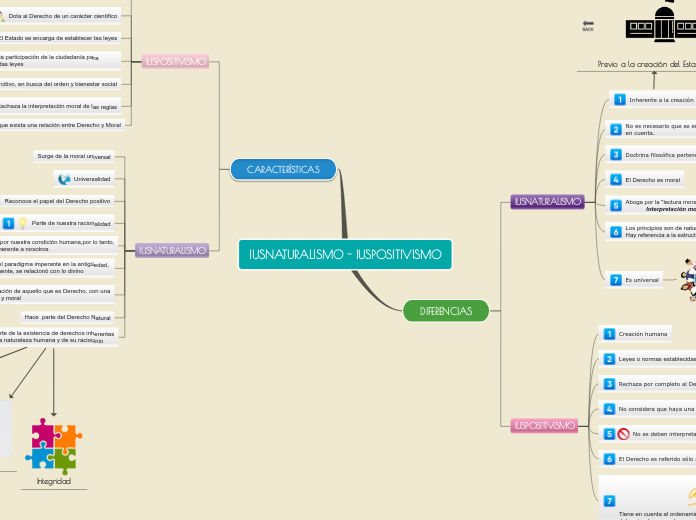696x520 pixels.
Task: Click number 5 icon beside "No se deben interpretar"
Action: (609, 434)
